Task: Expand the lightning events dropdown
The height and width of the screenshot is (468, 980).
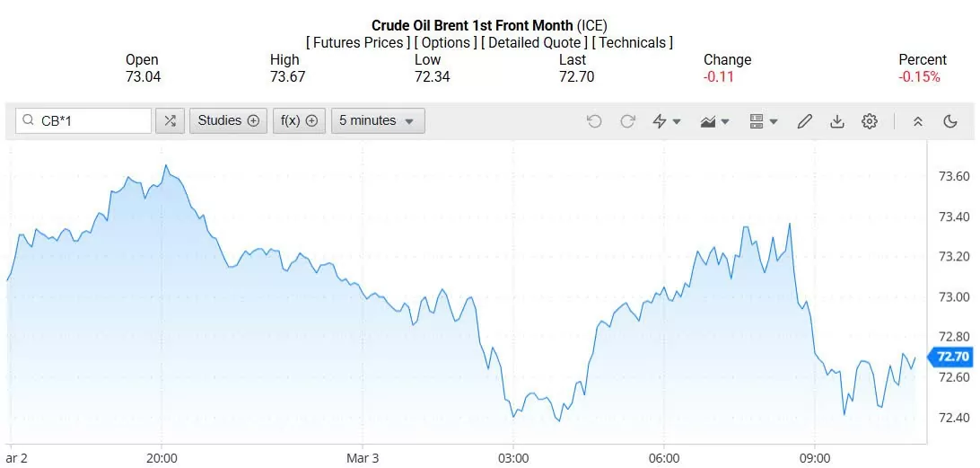Action: (x=666, y=121)
